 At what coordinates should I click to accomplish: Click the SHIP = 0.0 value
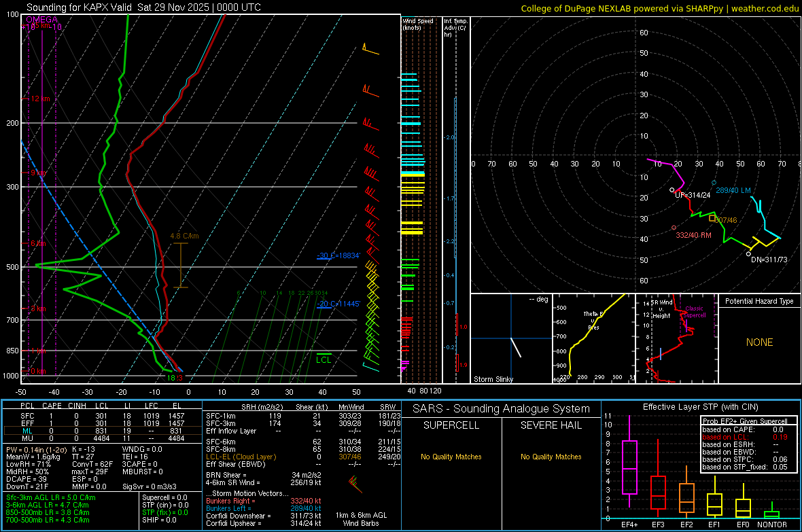tap(159, 520)
